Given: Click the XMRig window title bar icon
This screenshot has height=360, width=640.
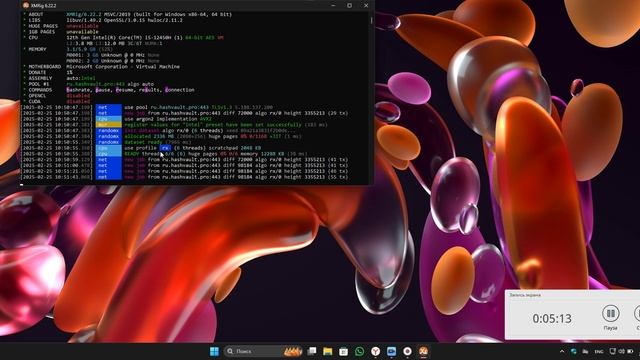Looking at the screenshot, I should click(26, 5).
